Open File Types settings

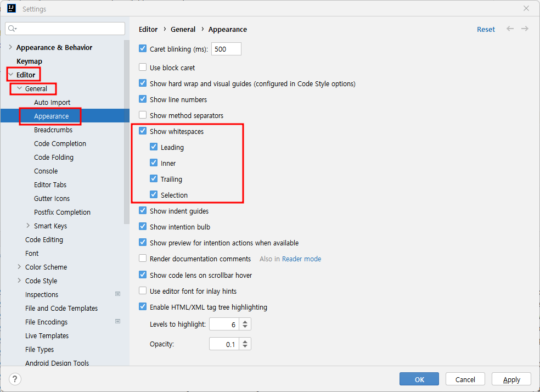coord(40,350)
